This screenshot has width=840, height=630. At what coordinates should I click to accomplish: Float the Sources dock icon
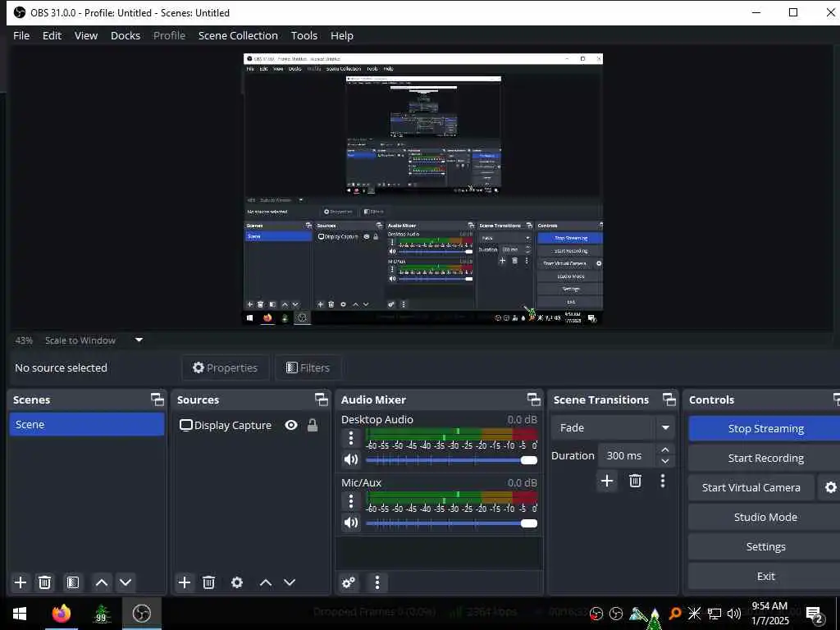pyautogui.click(x=321, y=399)
